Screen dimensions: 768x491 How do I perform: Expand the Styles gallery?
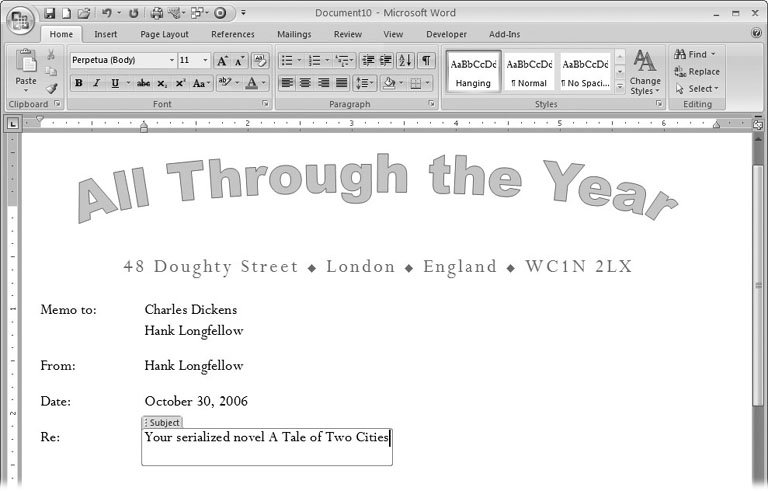pos(620,88)
